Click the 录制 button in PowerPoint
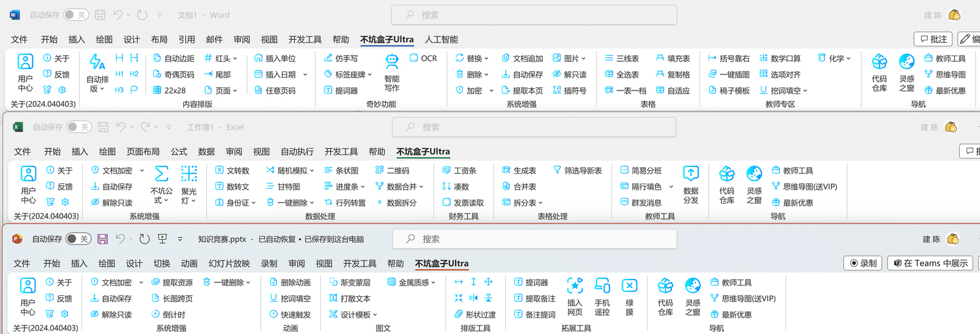Viewport: 980px width, 334px height. [864, 263]
